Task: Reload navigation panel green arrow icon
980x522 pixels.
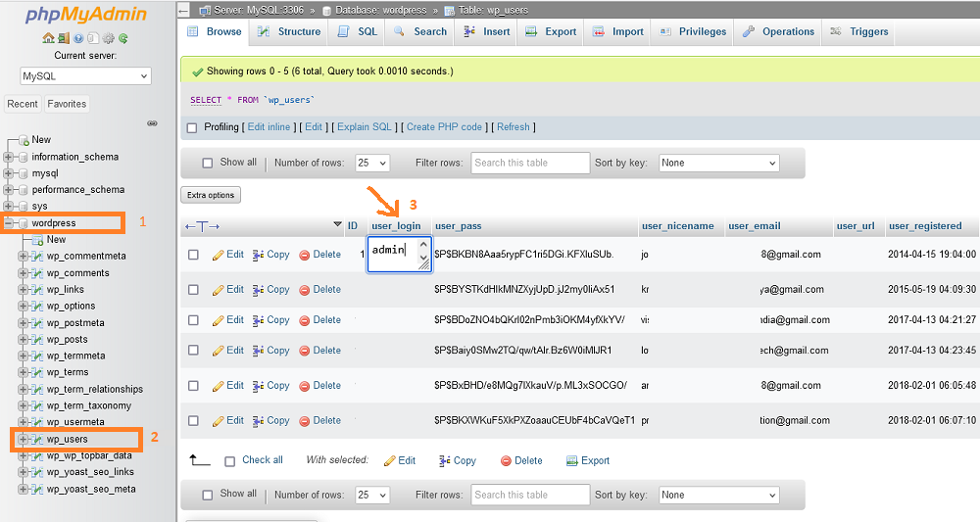Action: tap(123, 38)
